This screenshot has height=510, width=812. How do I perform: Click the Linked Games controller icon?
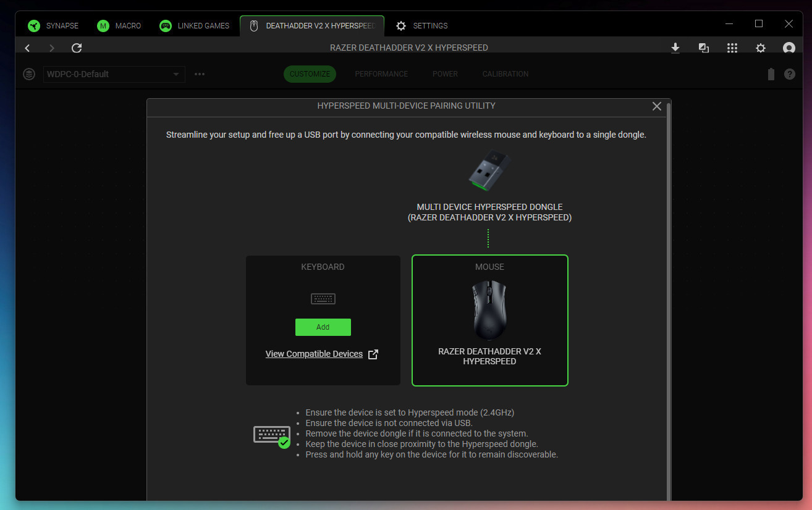pos(166,26)
